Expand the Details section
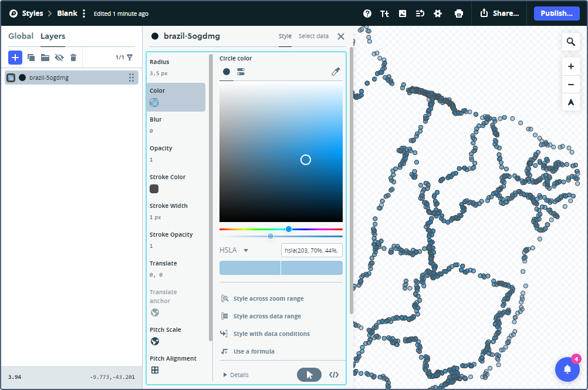Screen dimensions: 588x390 click(235, 375)
